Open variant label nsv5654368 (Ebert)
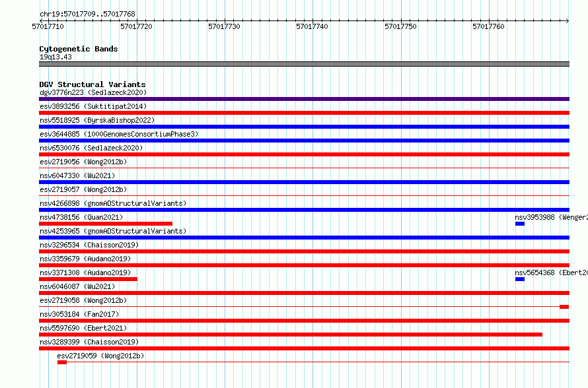588x388 pixels. (x=551, y=273)
